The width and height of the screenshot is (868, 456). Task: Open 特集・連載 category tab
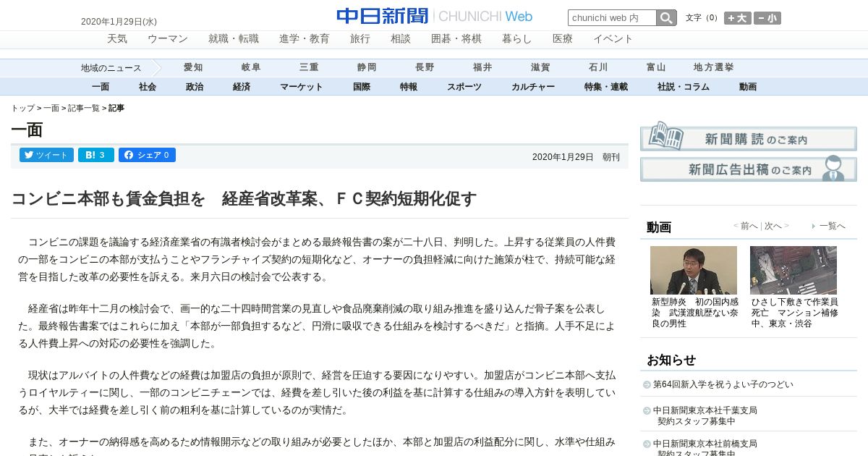coord(606,87)
